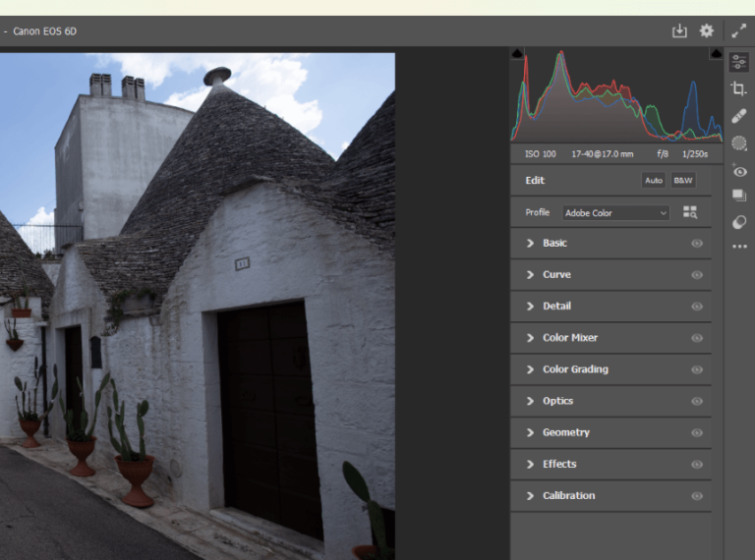The image size is (755, 560).
Task: Toggle Geometry panel visibility eye
Action: tap(697, 433)
